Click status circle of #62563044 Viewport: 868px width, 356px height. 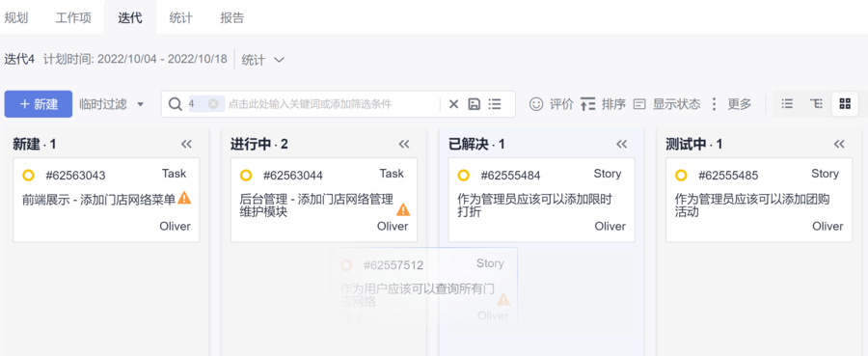click(x=246, y=176)
